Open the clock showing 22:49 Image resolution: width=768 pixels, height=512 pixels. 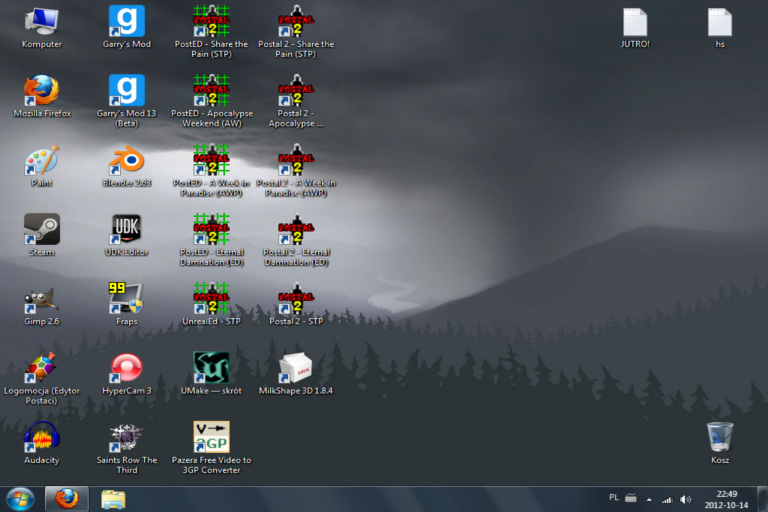tap(726, 499)
